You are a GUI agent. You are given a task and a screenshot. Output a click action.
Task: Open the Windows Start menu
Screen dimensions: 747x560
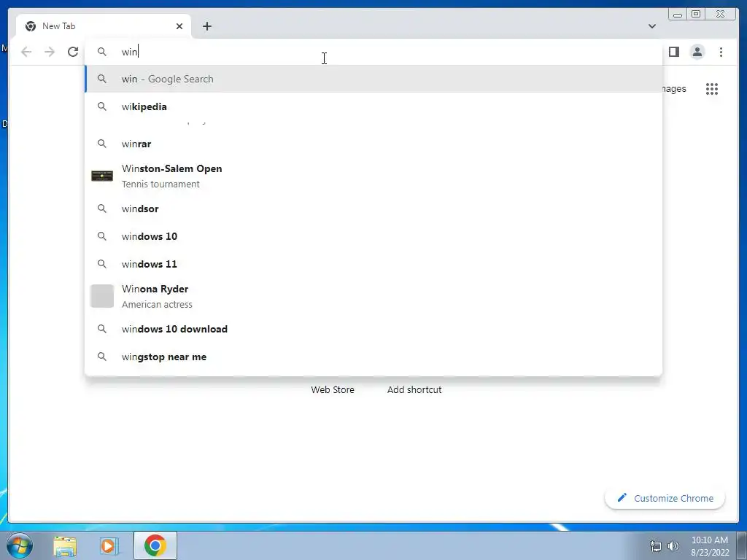[20, 545]
